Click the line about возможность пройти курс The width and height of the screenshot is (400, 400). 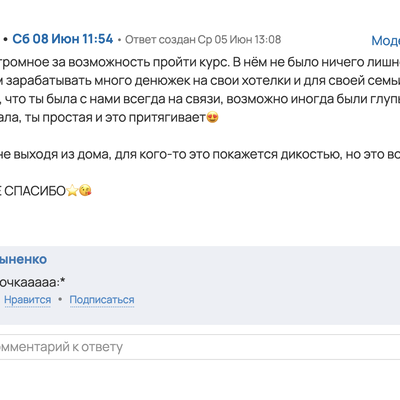pos(200,62)
